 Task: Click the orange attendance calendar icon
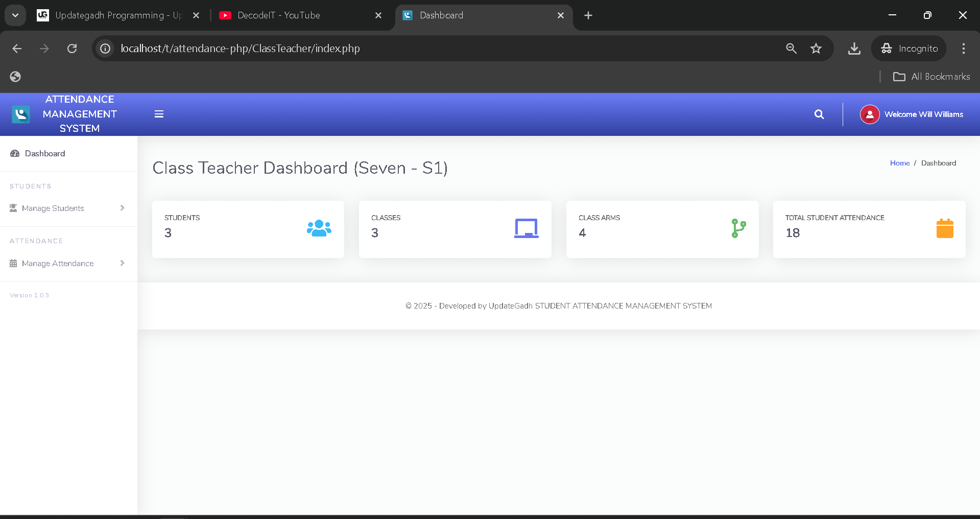pyautogui.click(x=945, y=228)
